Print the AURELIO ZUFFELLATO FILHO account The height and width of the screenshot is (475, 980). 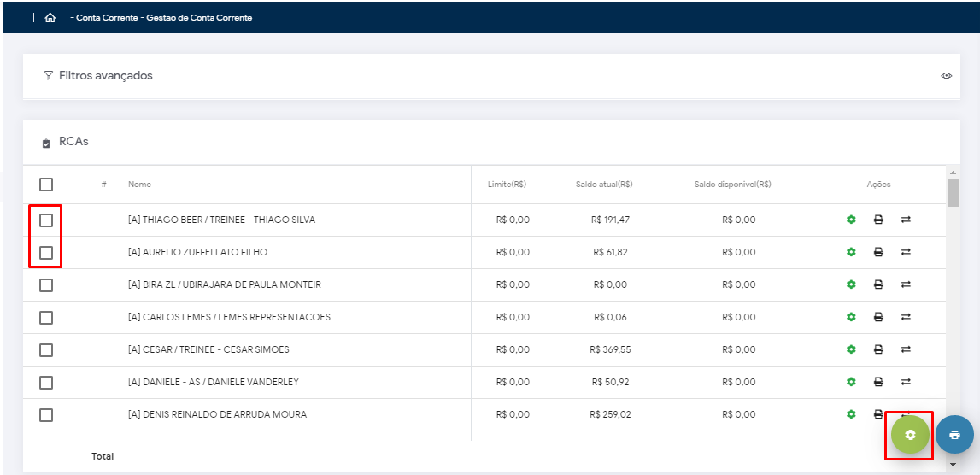tap(877, 252)
